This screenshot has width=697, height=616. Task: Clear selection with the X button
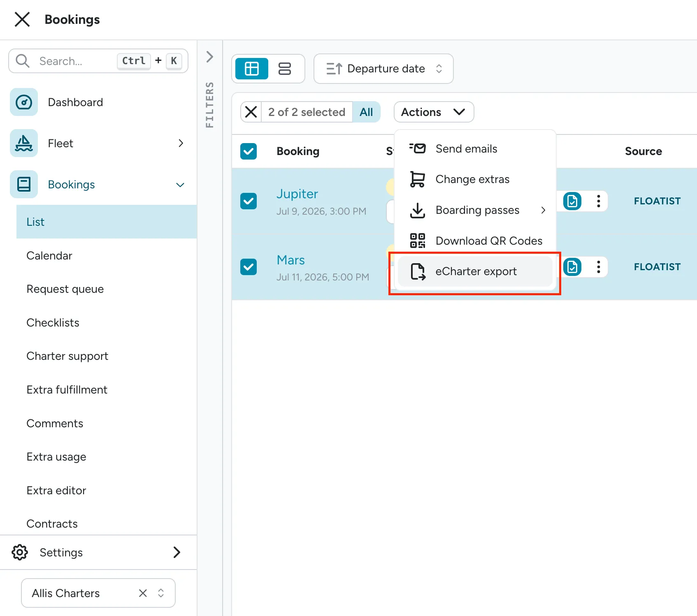[251, 112]
